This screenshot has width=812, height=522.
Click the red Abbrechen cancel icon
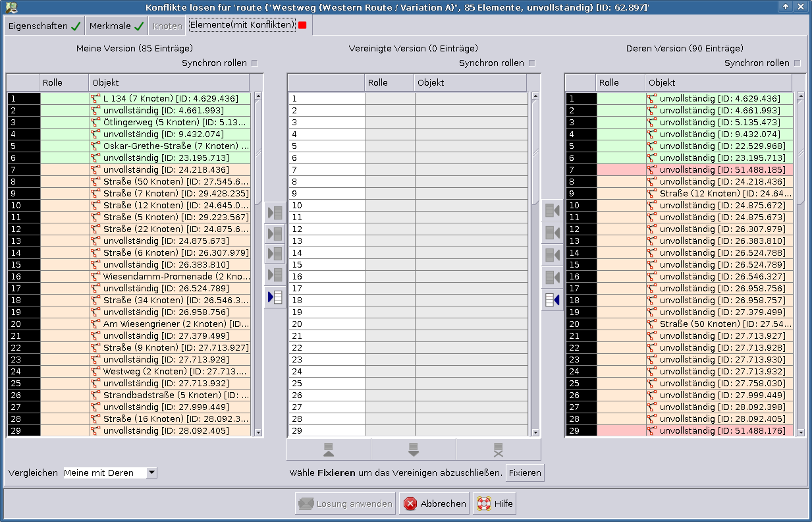pyautogui.click(x=410, y=504)
